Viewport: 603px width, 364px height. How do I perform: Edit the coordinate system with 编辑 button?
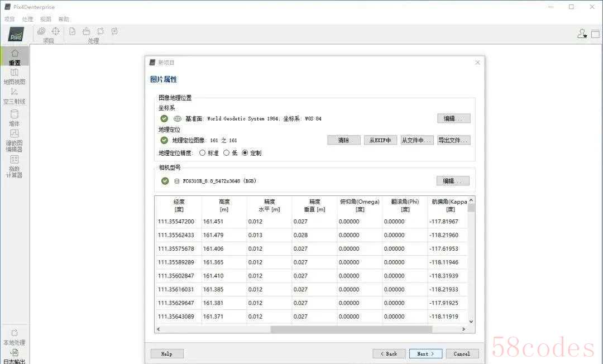pyautogui.click(x=454, y=118)
